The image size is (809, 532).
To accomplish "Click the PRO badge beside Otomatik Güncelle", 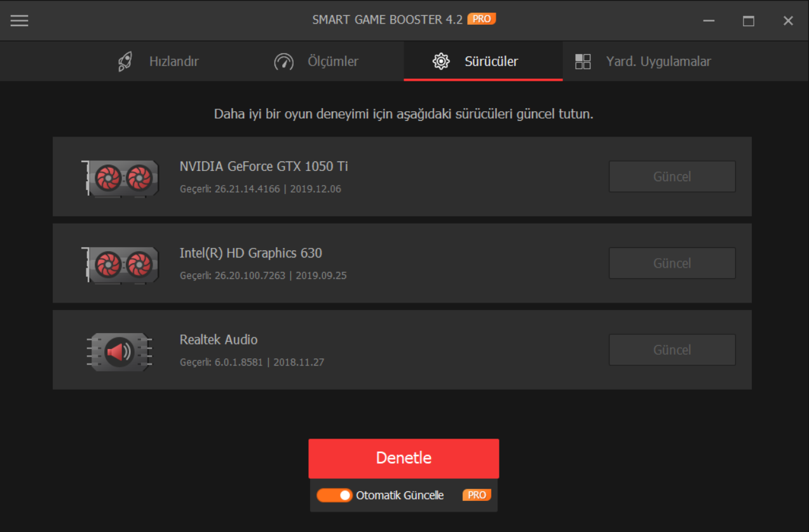I will coord(477,495).
